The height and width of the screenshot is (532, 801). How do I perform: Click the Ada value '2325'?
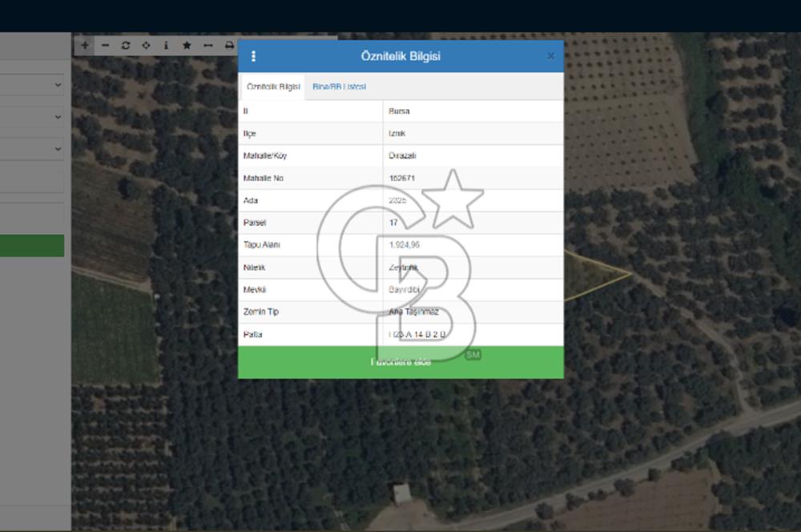[397, 200]
